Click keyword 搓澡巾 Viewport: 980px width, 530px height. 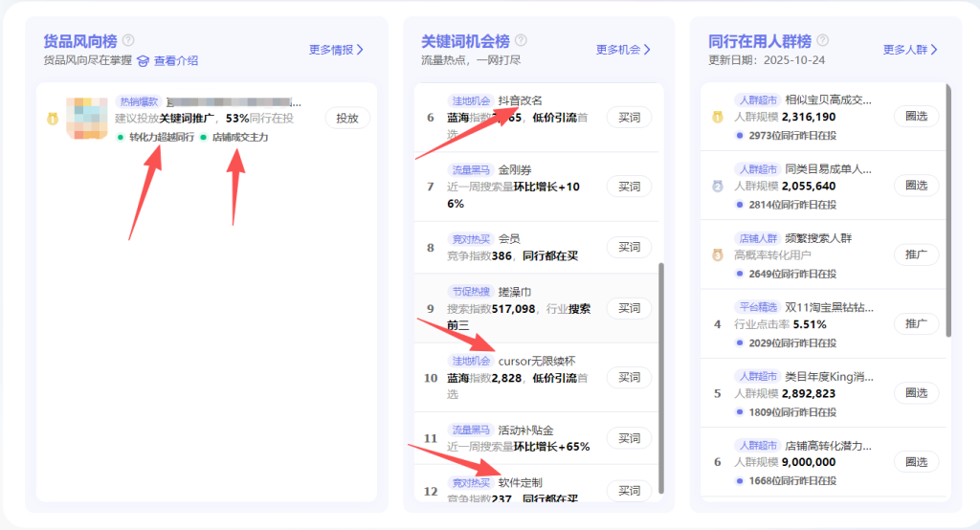click(x=514, y=292)
